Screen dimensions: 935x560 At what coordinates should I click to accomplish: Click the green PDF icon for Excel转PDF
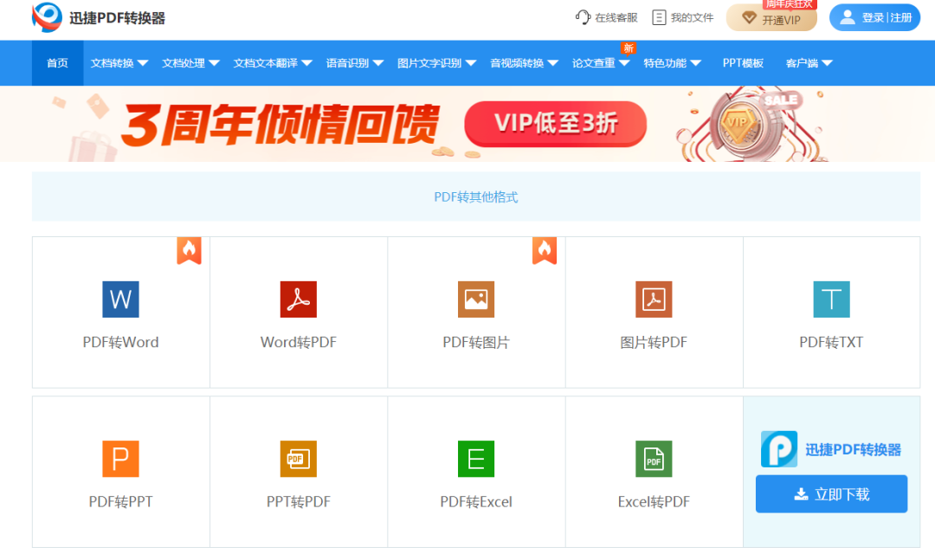[x=654, y=459]
